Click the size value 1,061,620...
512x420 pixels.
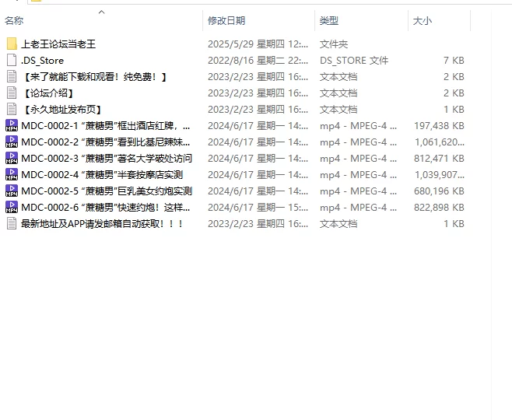[439, 142]
